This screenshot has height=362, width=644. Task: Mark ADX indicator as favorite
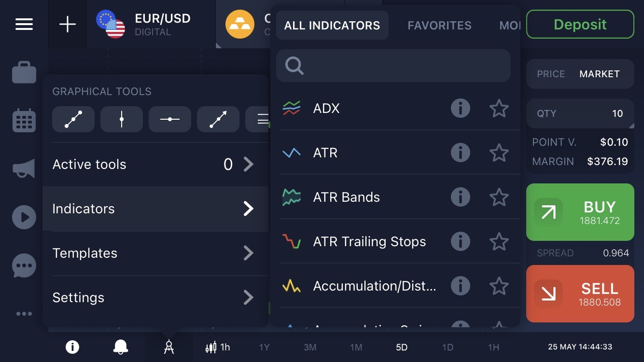pos(499,108)
